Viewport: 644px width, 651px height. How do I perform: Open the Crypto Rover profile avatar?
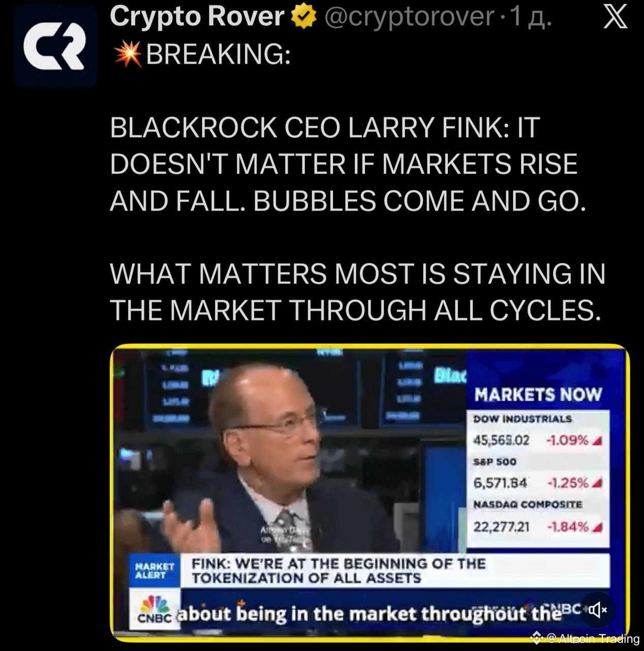coord(55,46)
